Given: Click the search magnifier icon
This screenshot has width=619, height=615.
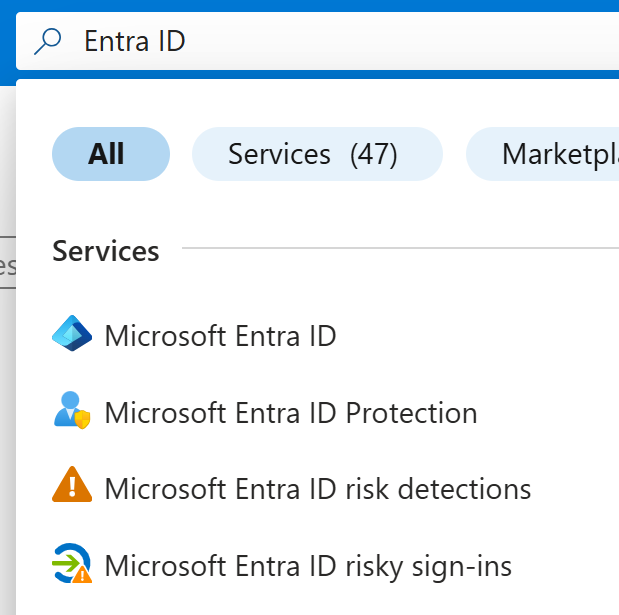Looking at the screenshot, I should coord(47,41).
